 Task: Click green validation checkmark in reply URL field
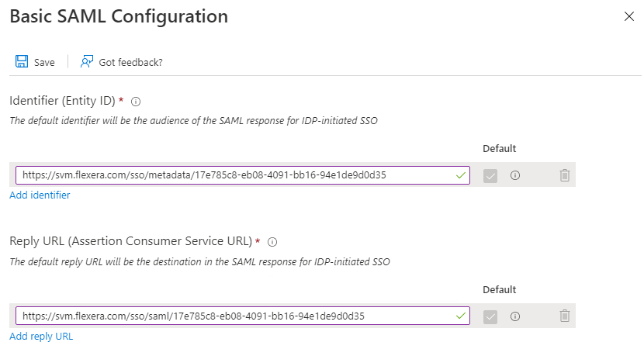461,316
